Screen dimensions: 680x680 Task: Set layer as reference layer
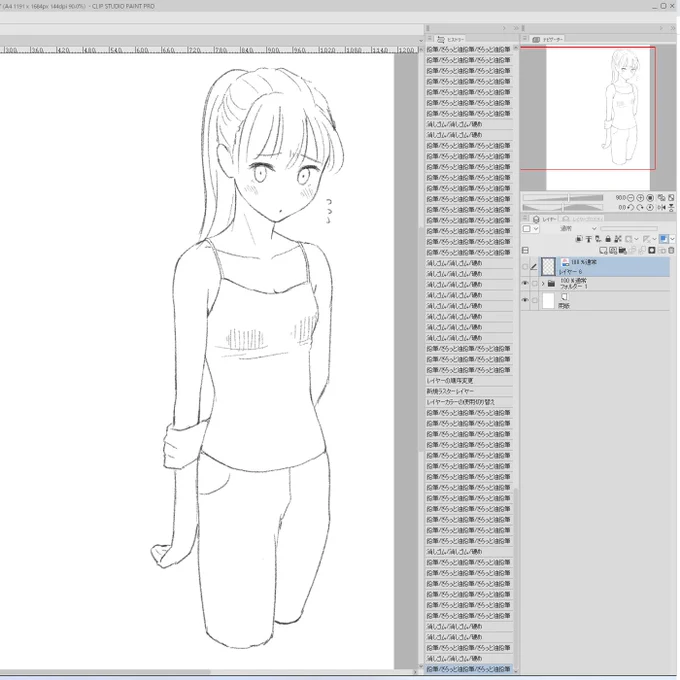click(588, 239)
